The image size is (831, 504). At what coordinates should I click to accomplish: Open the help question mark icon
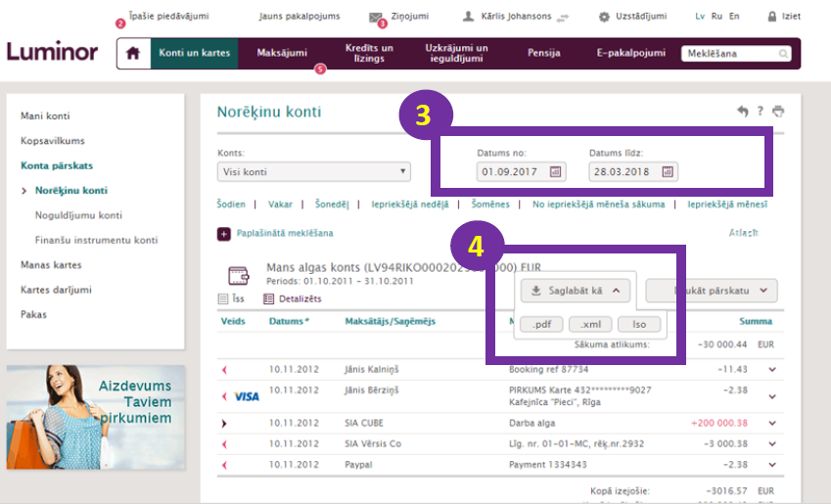click(761, 113)
